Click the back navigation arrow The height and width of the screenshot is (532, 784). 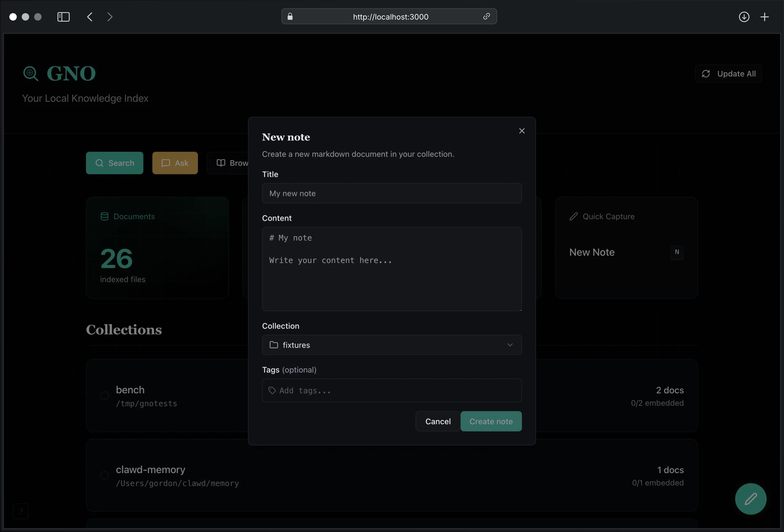coord(90,16)
